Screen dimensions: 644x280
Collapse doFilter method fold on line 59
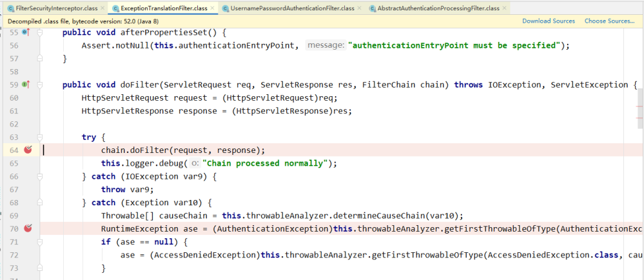40,85
